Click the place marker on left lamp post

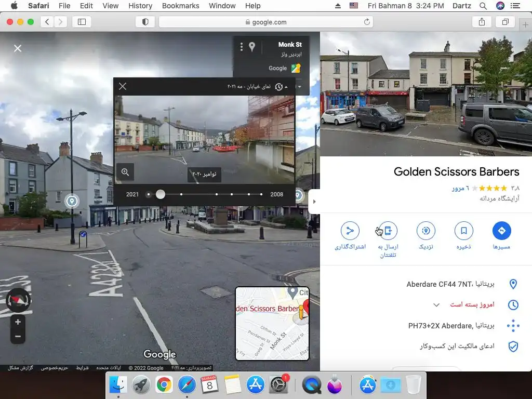(72, 201)
